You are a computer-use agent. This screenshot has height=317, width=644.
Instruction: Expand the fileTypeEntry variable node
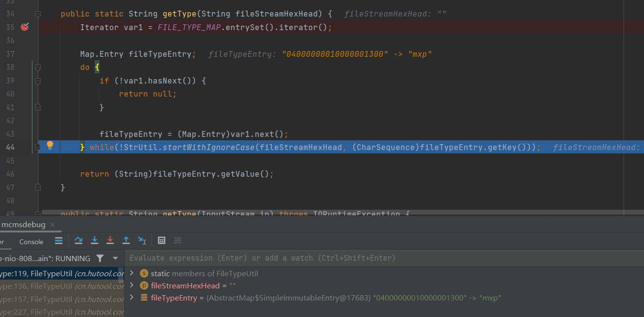coord(132,298)
